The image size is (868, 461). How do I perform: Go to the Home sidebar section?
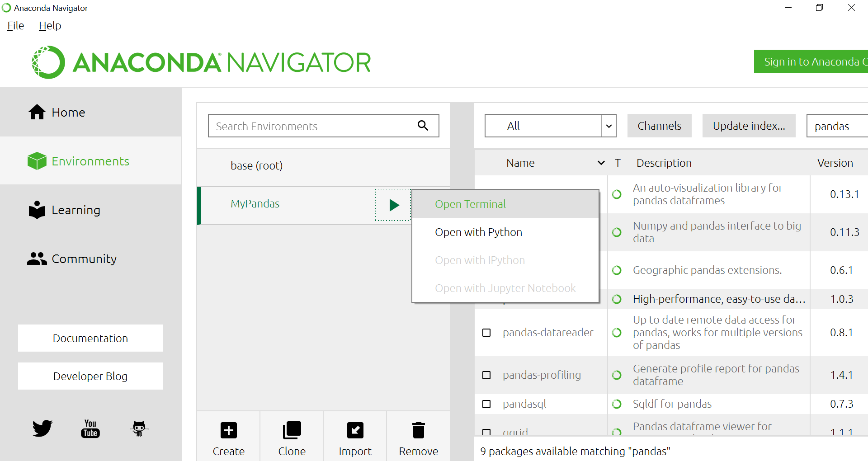point(68,112)
